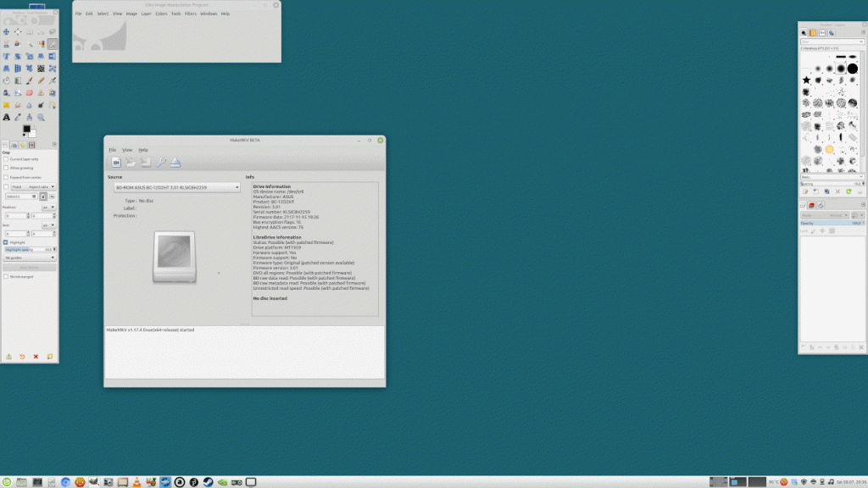Save tool preset at tool options bottom
This screenshot has height=488, width=868.
8,357
